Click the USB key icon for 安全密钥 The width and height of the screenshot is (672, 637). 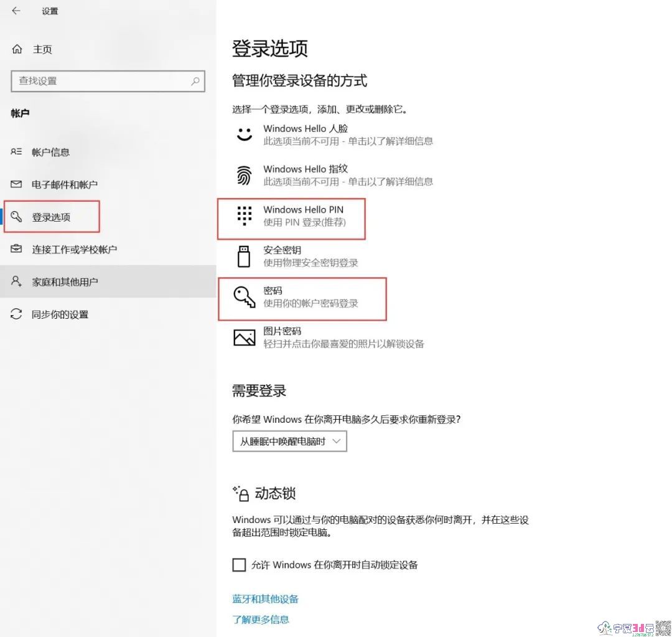pos(244,256)
